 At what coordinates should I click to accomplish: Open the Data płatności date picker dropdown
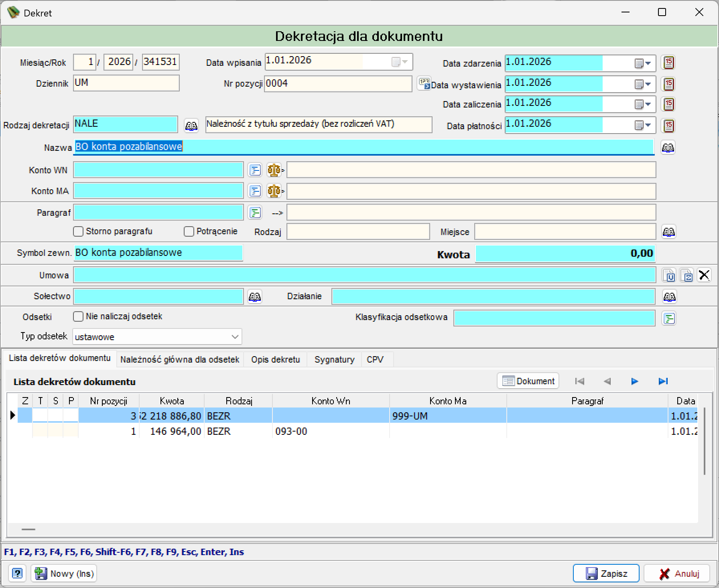click(643, 126)
